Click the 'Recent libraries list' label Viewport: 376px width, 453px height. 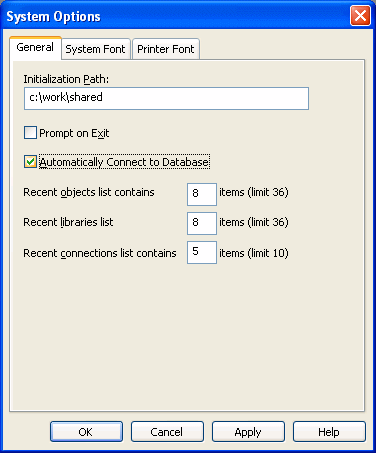(x=68, y=222)
